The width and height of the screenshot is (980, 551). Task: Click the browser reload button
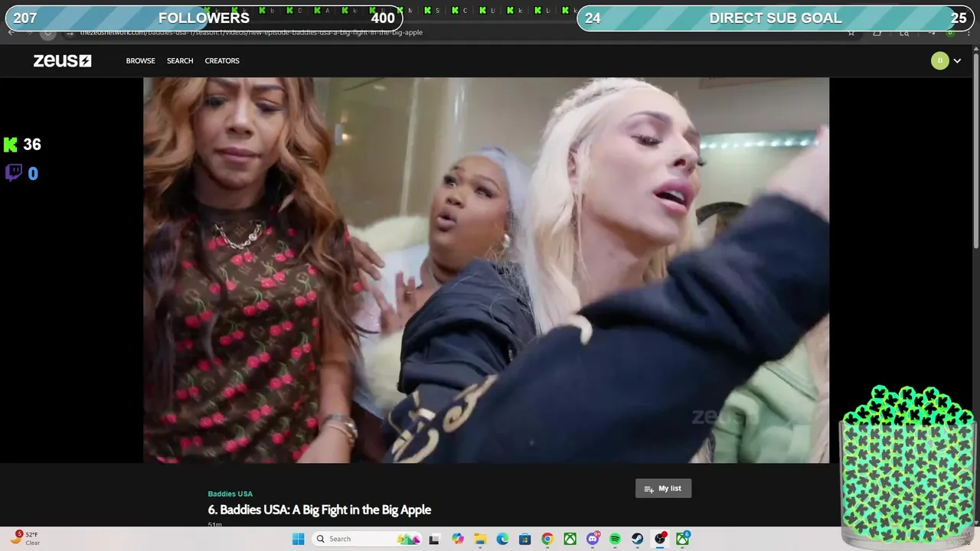coord(47,33)
